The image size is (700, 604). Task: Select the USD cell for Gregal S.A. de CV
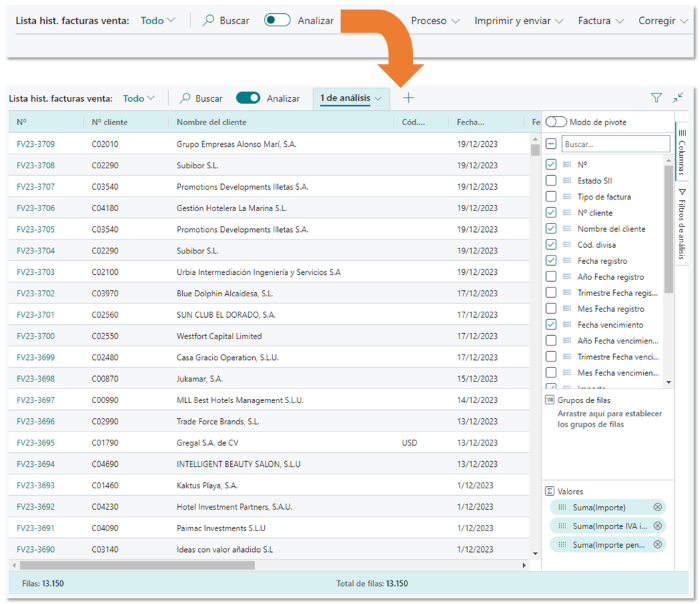tap(409, 442)
